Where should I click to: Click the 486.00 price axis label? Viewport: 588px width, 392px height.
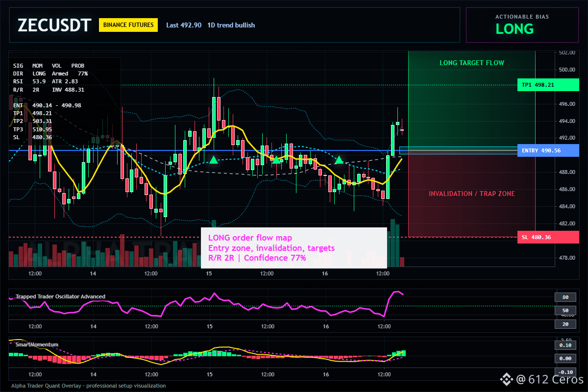pos(567,189)
